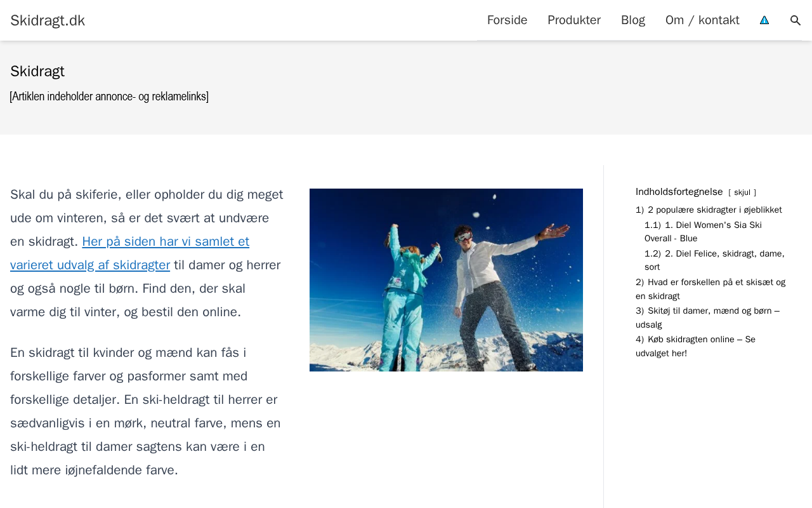Click the jumping skiers photo
The height and width of the screenshot is (508, 812).
tap(446, 280)
